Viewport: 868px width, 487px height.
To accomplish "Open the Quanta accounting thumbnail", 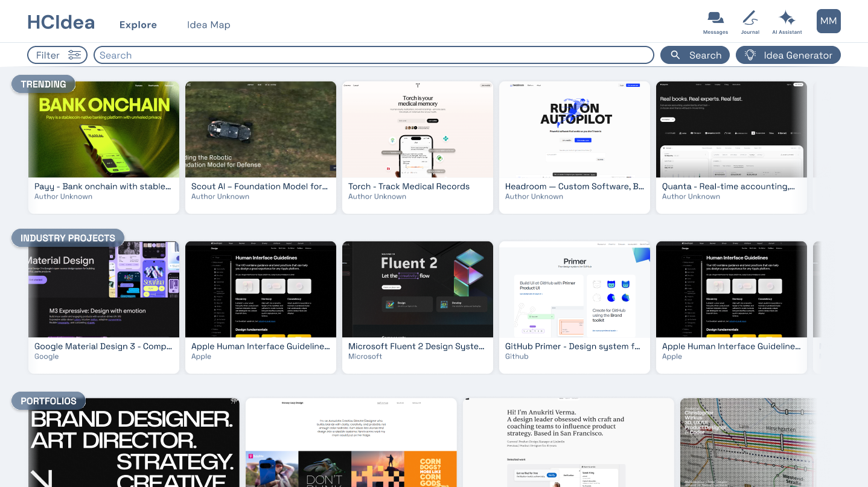I will (x=732, y=130).
